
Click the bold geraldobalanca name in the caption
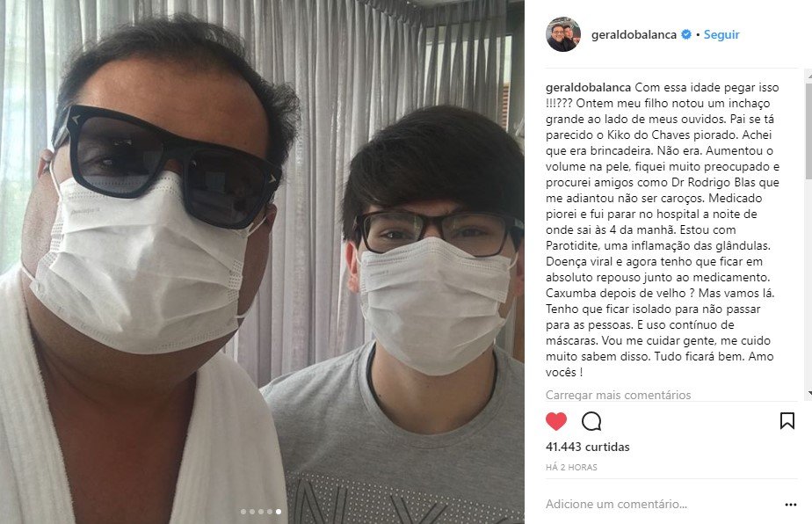pyautogui.click(x=588, y=87)
